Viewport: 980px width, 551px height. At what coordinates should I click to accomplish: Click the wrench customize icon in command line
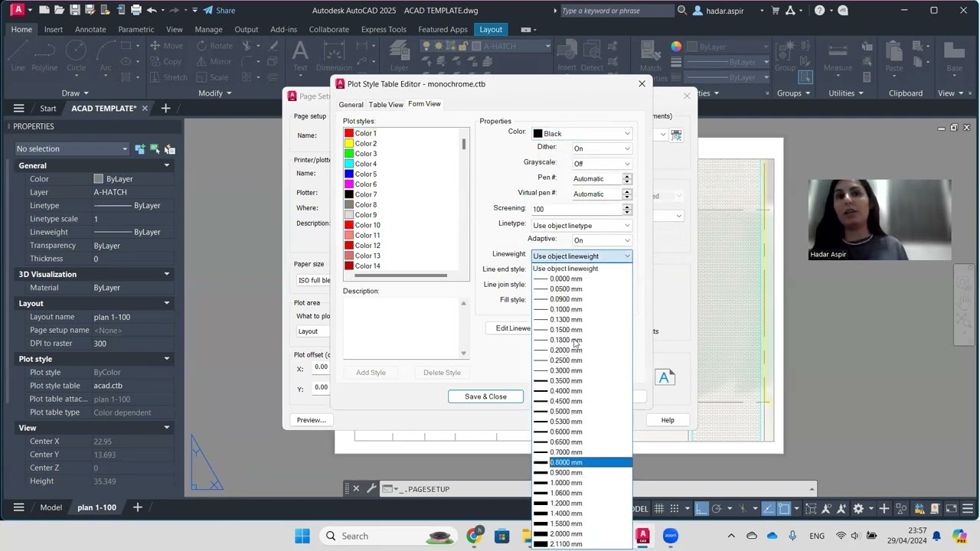pos(371,489)
